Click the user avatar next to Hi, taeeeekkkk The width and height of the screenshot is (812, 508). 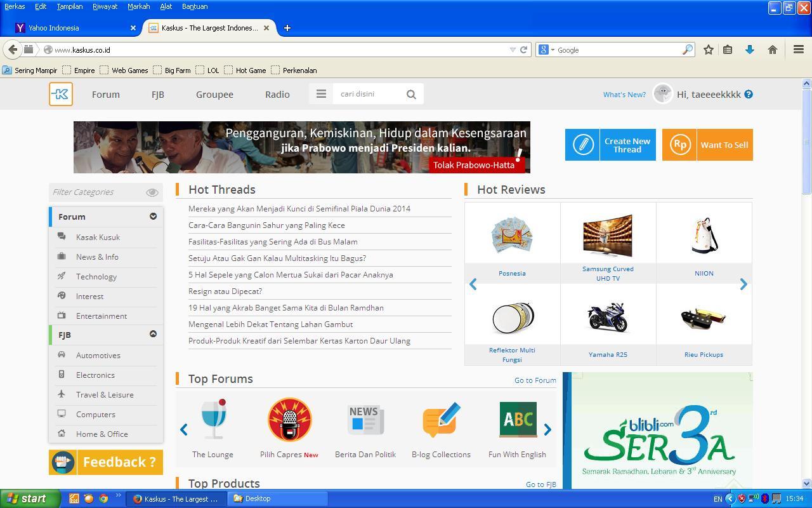tap(663, 94)
